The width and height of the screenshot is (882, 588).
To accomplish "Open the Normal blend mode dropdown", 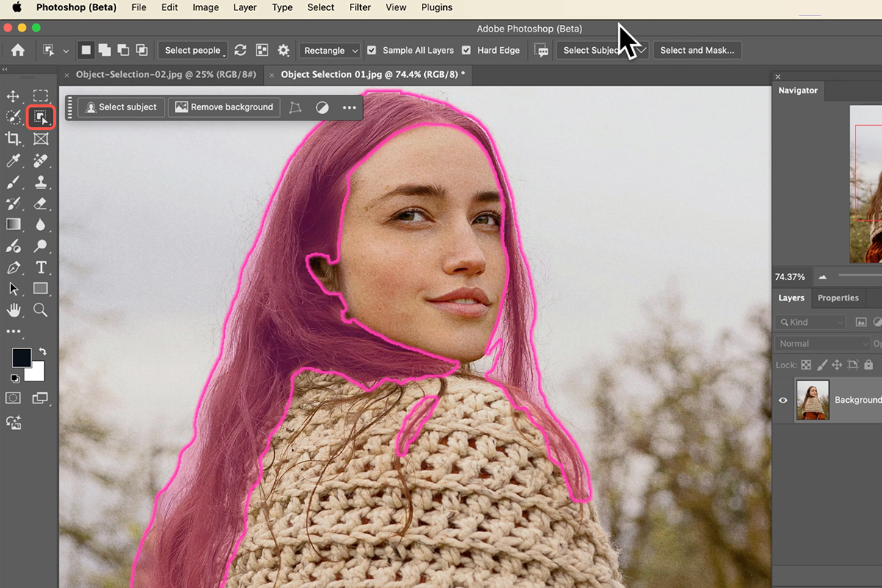I will 821,343.
